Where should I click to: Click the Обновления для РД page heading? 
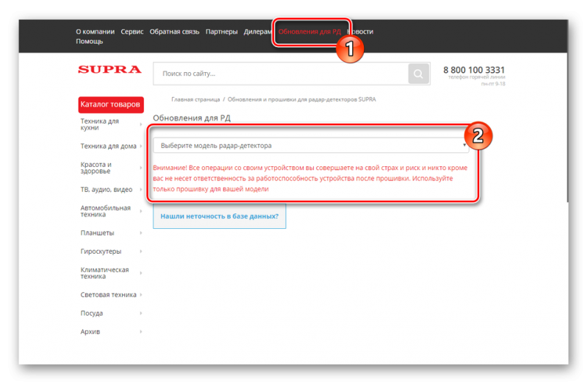click(x=192, y=118)
